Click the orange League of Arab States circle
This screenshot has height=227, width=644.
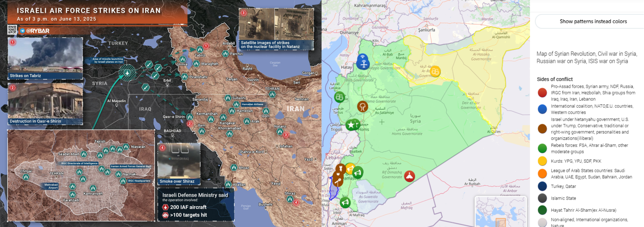(543, 173)
